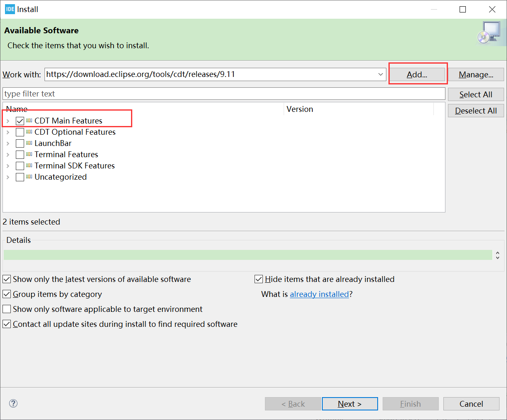
Task: Click the Terminal Features category icon
Action: [x=29, y=154]
